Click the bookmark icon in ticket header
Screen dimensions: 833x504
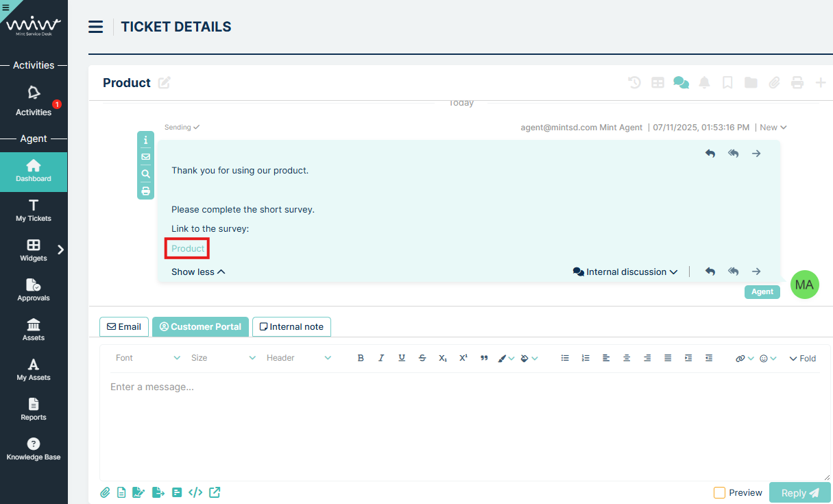click(727, 83)
